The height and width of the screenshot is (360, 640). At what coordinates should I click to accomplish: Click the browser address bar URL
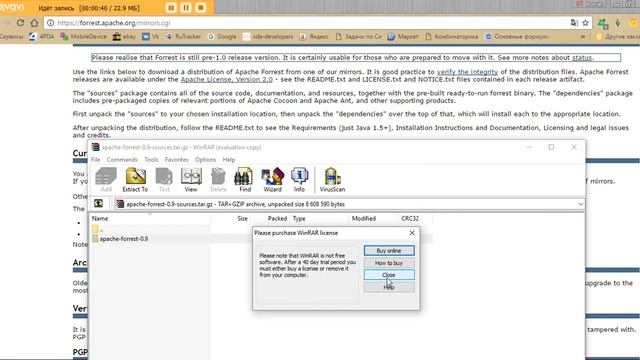click(113, 23)
